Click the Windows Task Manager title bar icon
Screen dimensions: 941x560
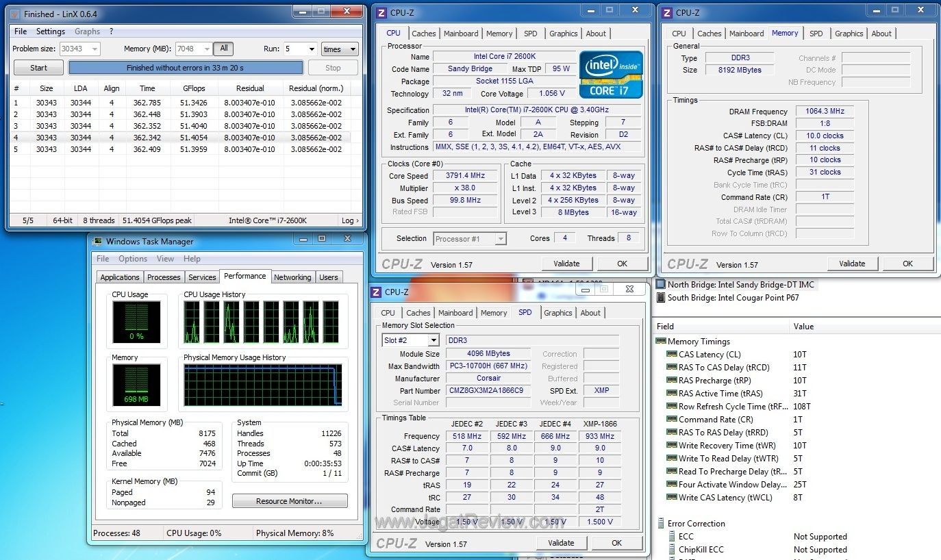pyautogui.click(x=98, y=241)
